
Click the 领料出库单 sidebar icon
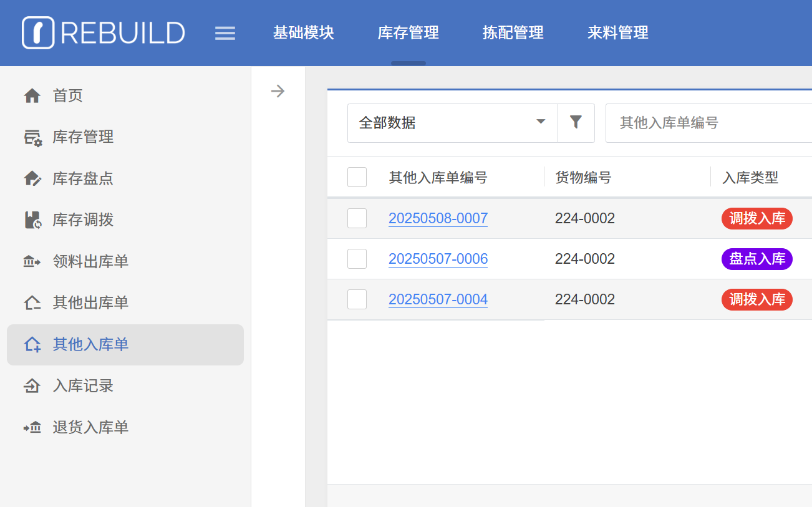coord(32,262)
